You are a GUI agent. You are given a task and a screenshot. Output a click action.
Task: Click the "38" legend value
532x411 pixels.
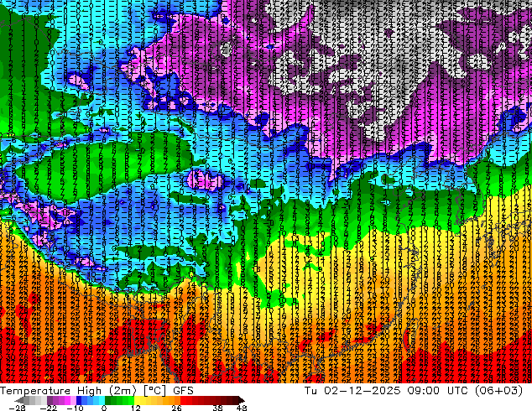point(217,408)
